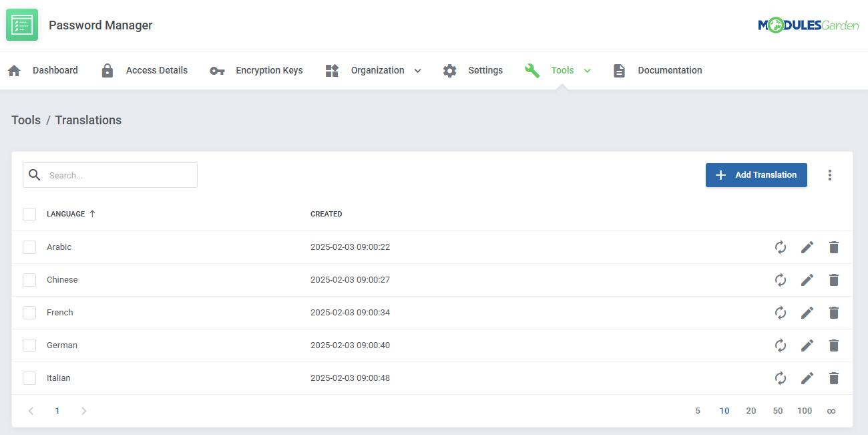The height and width of the screenshot is (435, 868).
Task: Click the German created date 2025-02-03 09:00:40
Action: [350, 345]
